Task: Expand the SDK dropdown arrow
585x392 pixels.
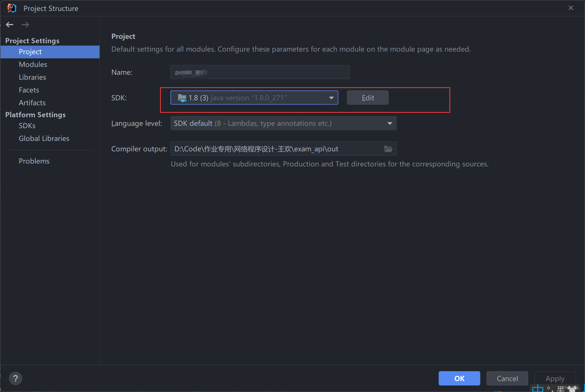Action: [x=331, y=98]
